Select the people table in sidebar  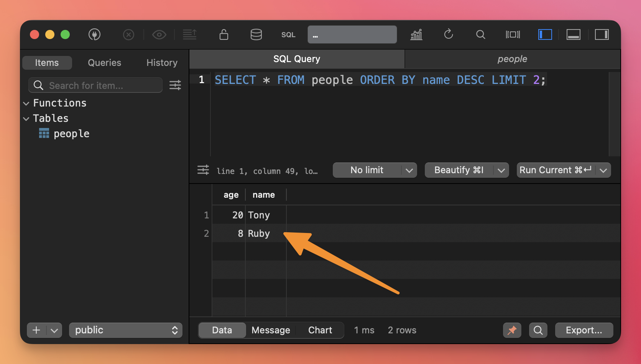pyautogui.click(x=71, y=134)
